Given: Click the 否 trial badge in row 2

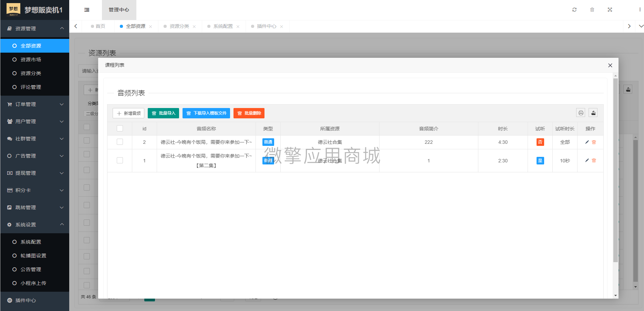Looking at the screenshot, I should pos(540,142).
